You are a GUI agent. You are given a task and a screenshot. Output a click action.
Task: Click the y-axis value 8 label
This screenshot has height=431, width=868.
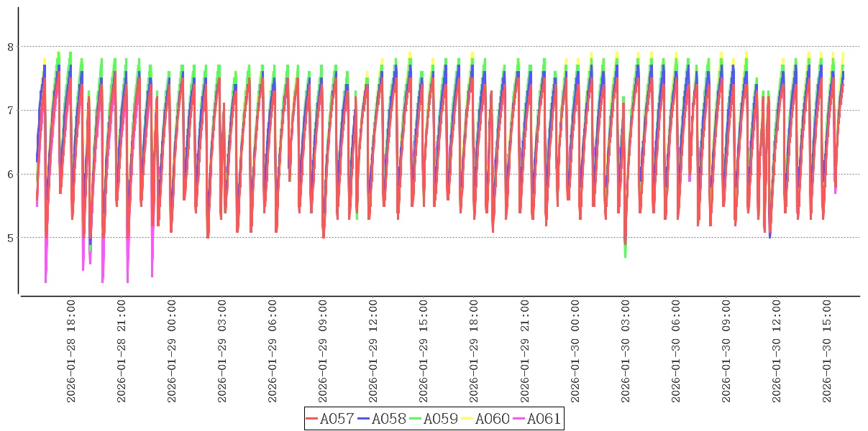(x=9, y=47)
